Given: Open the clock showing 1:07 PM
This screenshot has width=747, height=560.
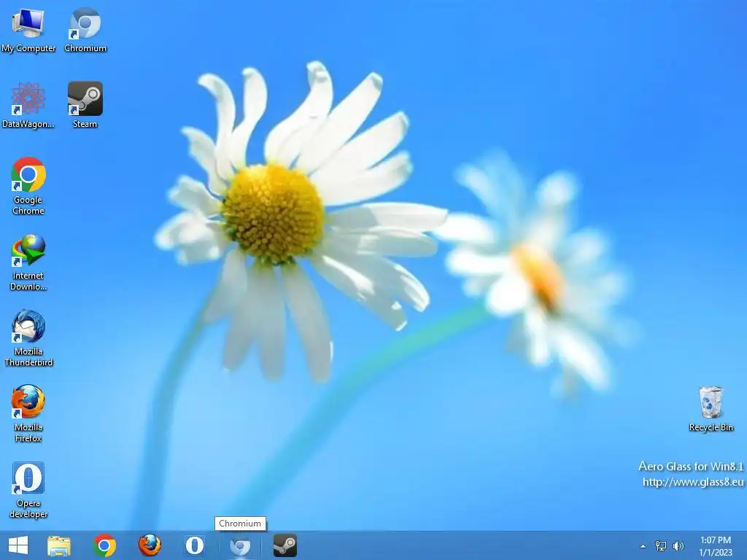Looking at the screenshot, I should pos(716,546).
